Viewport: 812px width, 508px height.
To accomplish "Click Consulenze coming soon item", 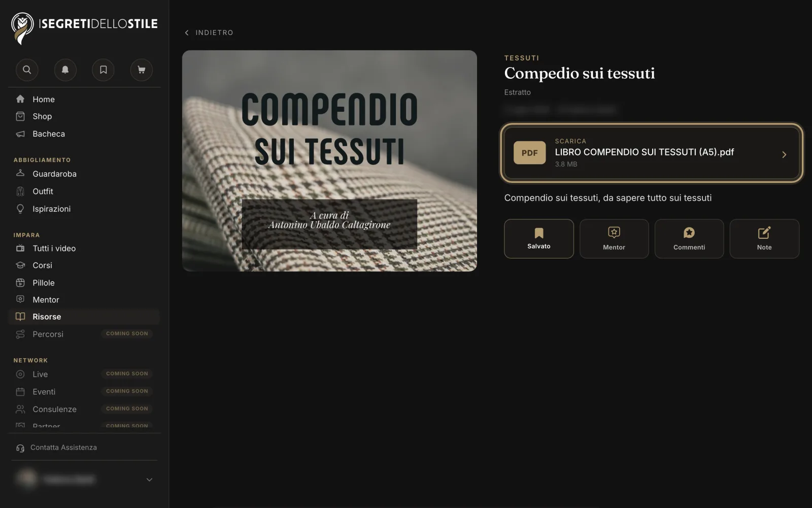I will (x=84, y=409).
